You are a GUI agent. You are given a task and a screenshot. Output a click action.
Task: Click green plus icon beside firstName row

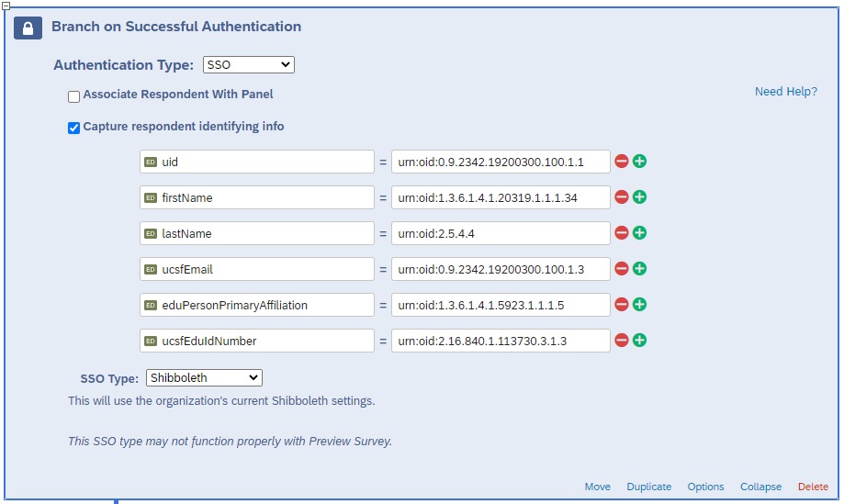pyautogui.click(x=639, y=197)
